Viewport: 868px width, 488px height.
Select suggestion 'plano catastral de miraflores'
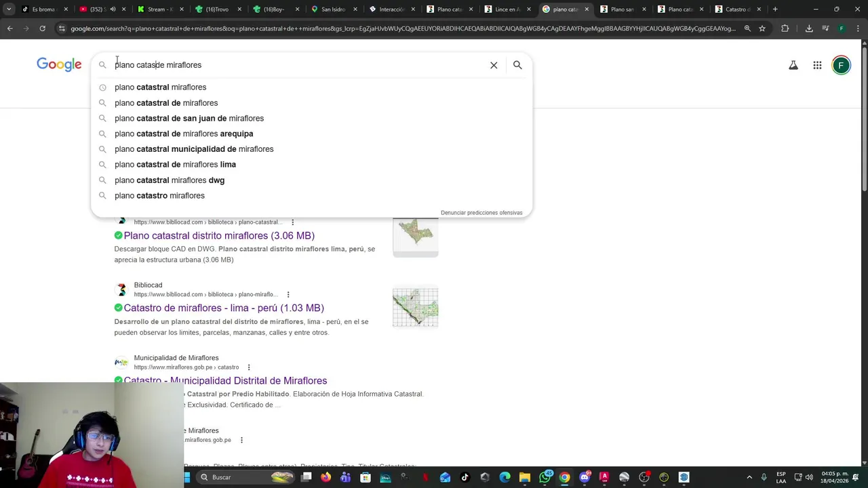pyautogui.click(x=311, y=102)
